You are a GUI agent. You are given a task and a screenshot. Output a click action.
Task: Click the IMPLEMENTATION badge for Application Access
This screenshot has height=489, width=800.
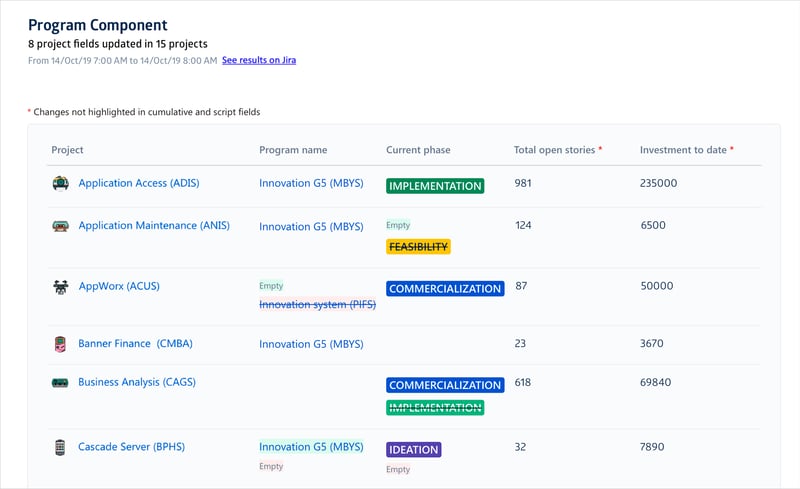coord(435,186)
